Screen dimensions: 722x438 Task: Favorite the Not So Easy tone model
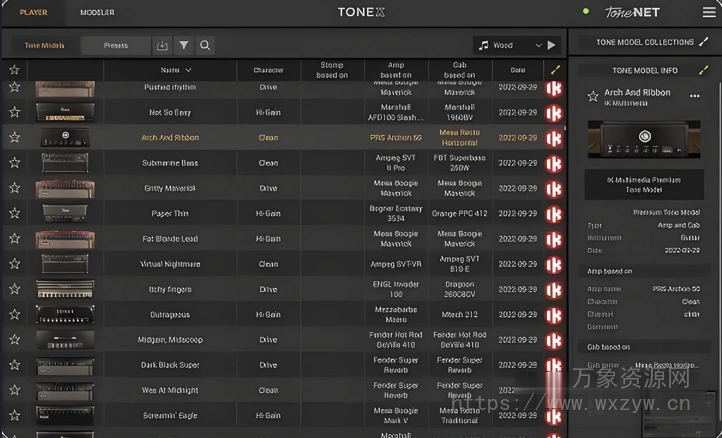pos(14,112)
